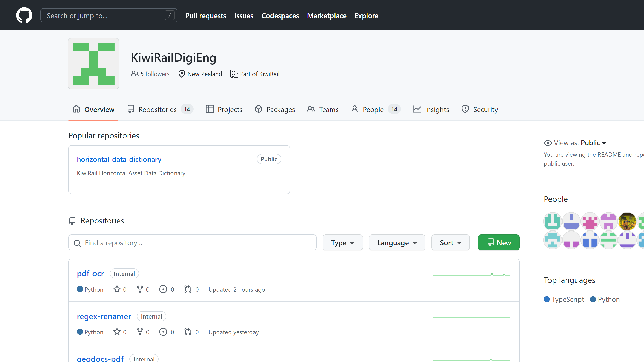Select the Repositories tab
This screenshot has height=362, width=644.
point(158,109)
